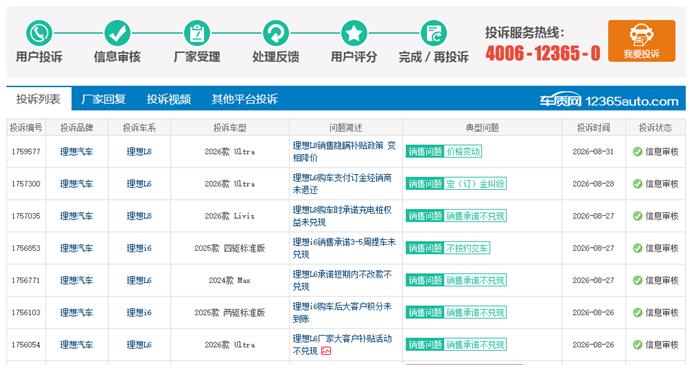
Task: Open 理想汽车 brand link in row 1757300
Action: [76, 184]
